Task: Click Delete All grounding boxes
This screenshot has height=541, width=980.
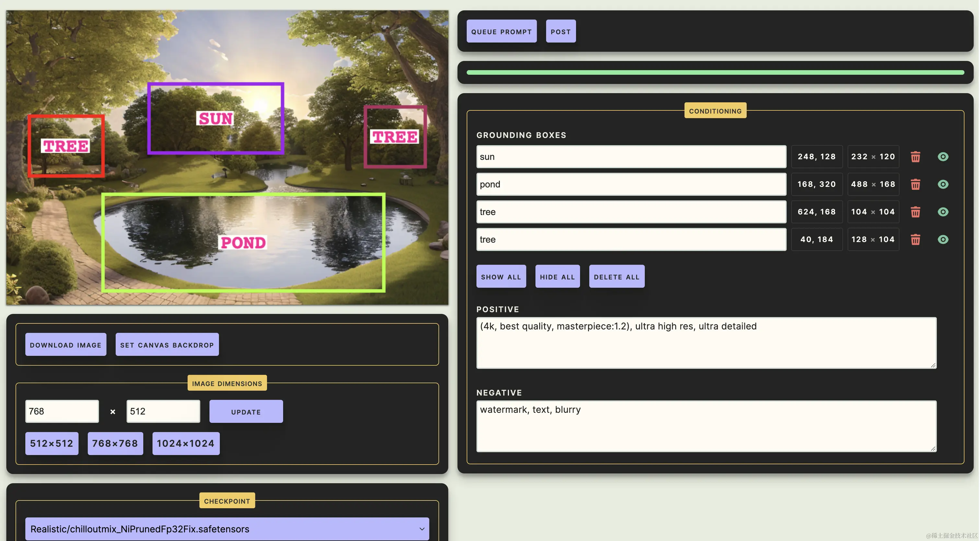Action: pyautogui.click(x=616, y=277)
